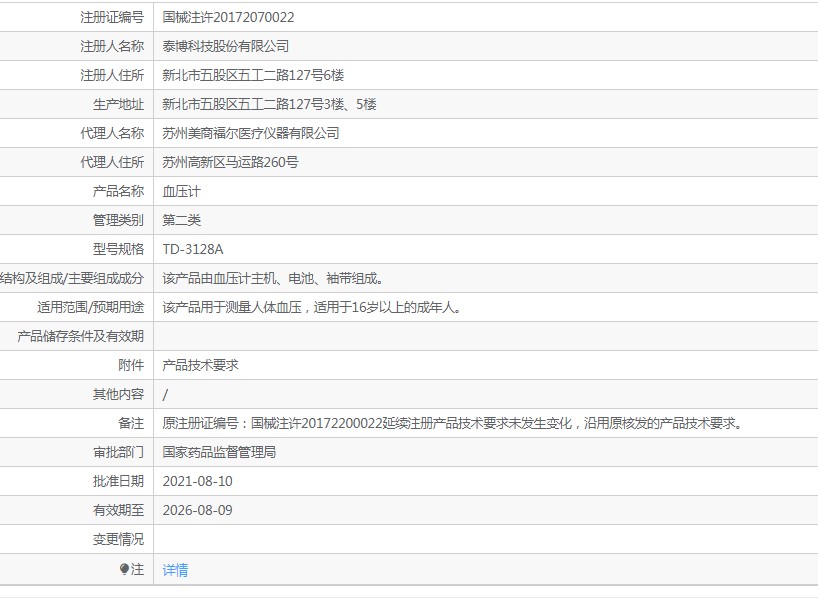
Task: Click the registrant name 泰博科技股份有限公司
Action: 225,46
